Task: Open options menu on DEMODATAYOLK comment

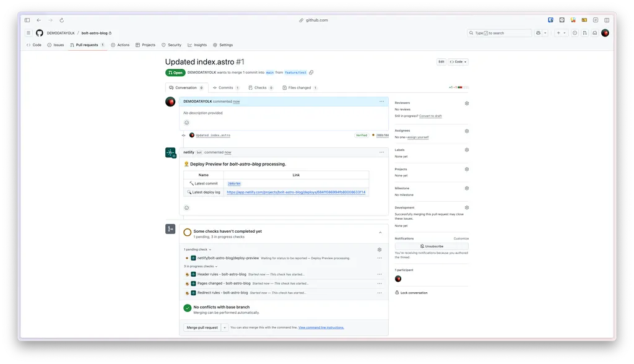Action: (x=381, y=101)
